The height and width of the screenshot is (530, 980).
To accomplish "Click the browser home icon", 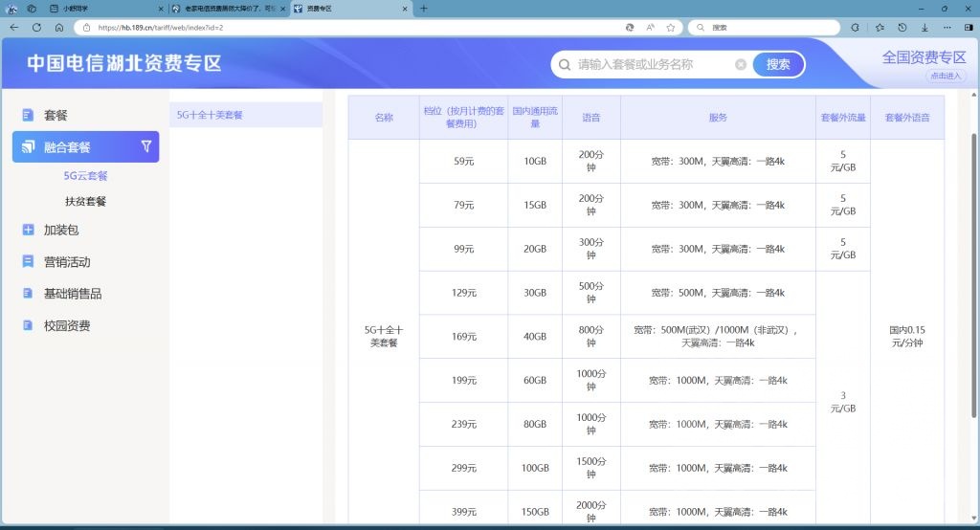I will pos(59,28).
